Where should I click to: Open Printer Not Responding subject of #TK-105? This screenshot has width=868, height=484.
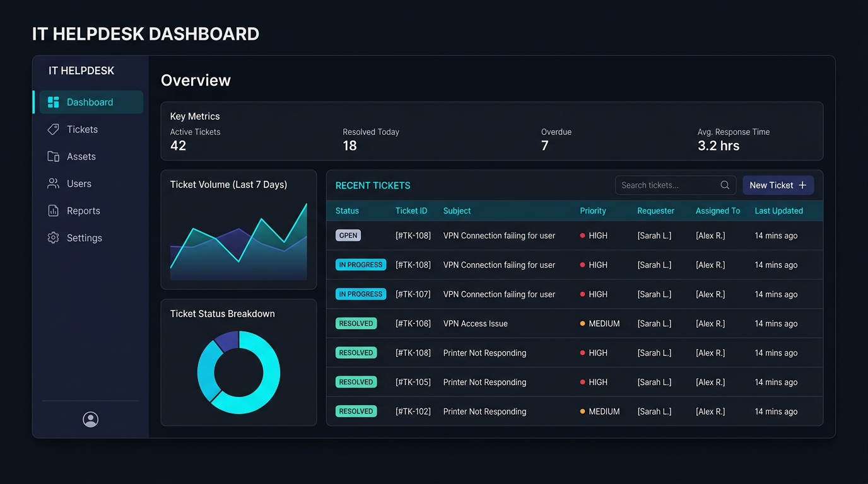484,382
